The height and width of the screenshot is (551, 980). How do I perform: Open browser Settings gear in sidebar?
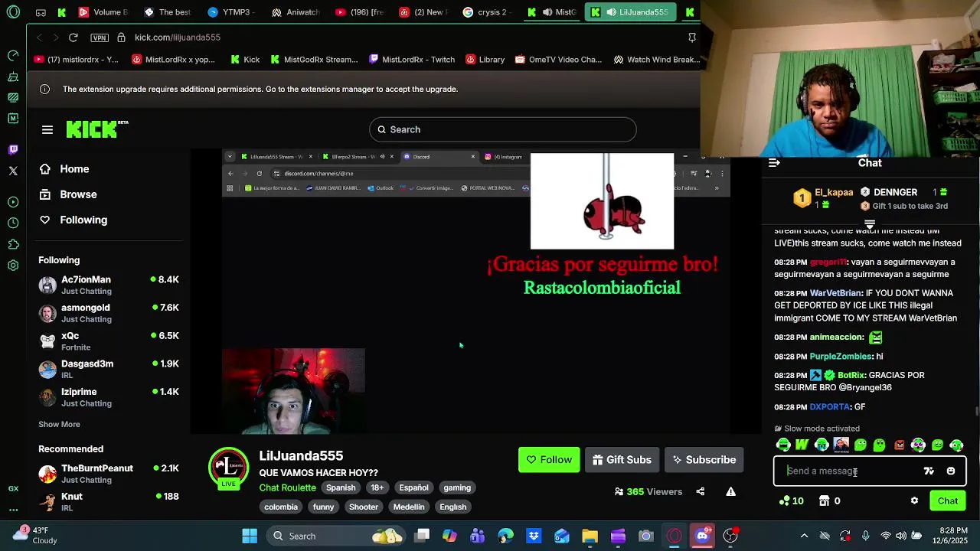[x=13, y=266]
